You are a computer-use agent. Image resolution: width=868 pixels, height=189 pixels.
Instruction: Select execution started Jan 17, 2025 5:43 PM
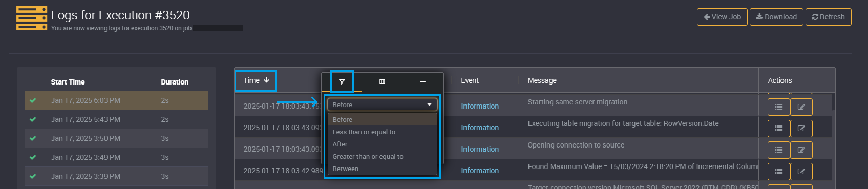[116, 119]
